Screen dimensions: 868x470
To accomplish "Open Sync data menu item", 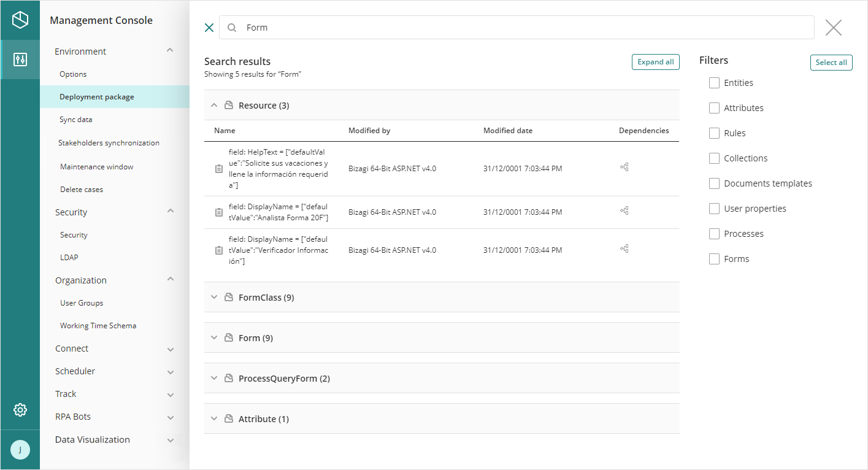I will (x=76, y=120).
